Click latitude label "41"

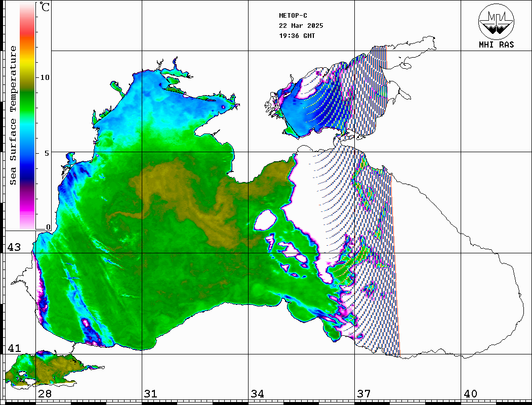14,348
